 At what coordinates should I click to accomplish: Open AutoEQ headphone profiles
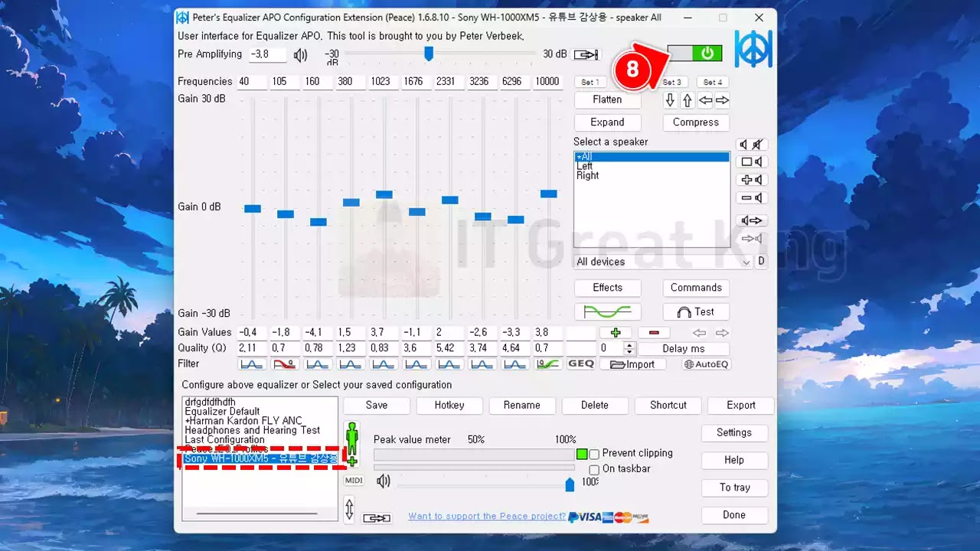point(707,364)
